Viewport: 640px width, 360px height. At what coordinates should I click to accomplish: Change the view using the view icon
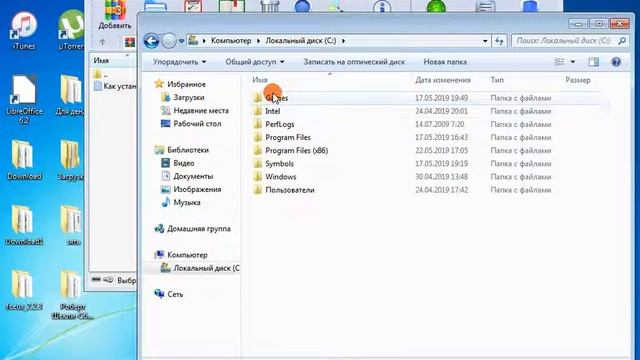[x=559, y=62]
